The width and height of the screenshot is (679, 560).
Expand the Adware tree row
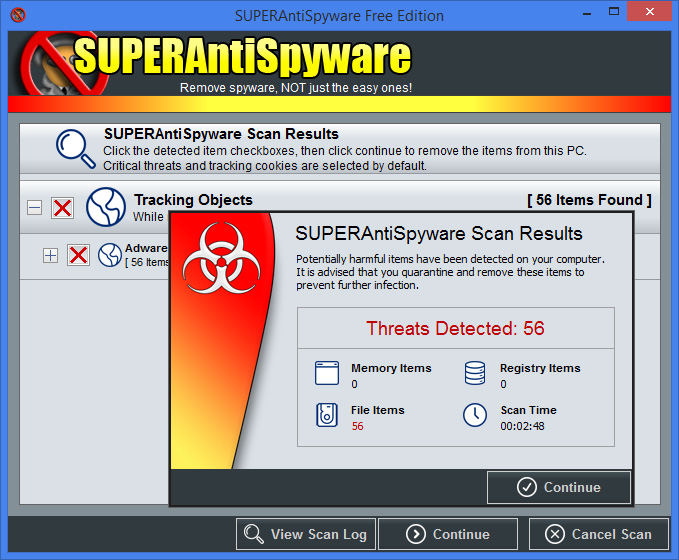pyautogui.click(x=51, y=255)
